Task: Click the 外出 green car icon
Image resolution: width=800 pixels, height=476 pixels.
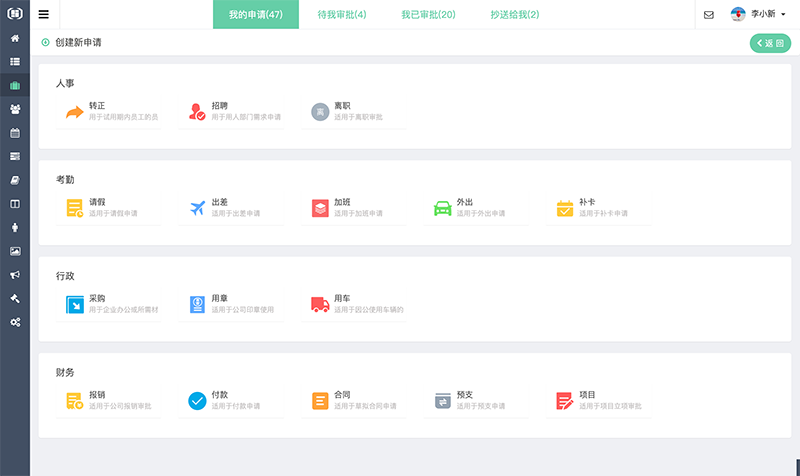Action: click(442, 208)
